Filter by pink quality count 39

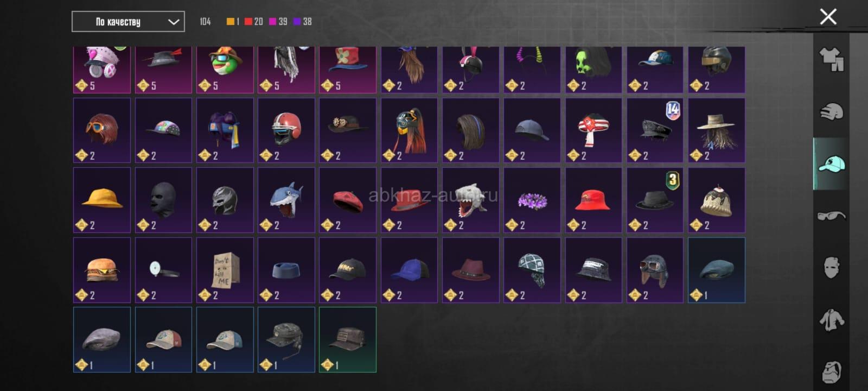[278, 22]
